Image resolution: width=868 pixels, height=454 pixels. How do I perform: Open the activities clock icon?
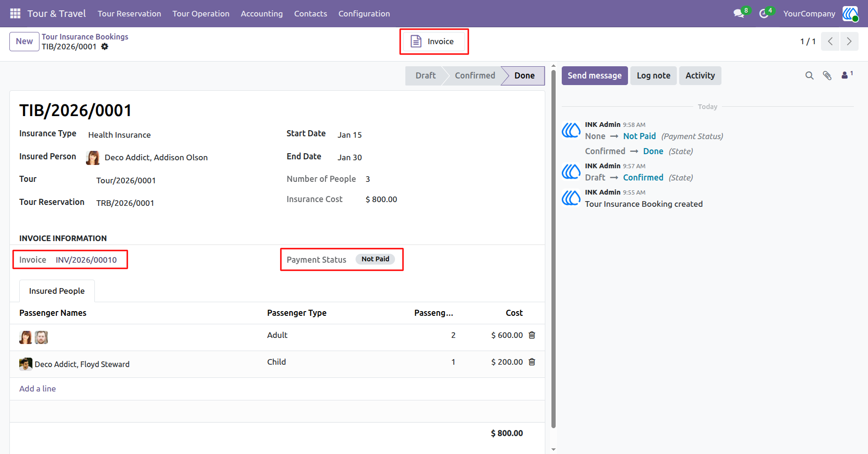764,14
